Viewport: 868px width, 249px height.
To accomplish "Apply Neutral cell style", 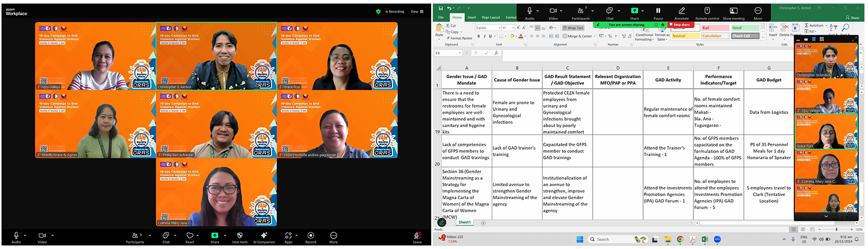I will coord(685,36).
